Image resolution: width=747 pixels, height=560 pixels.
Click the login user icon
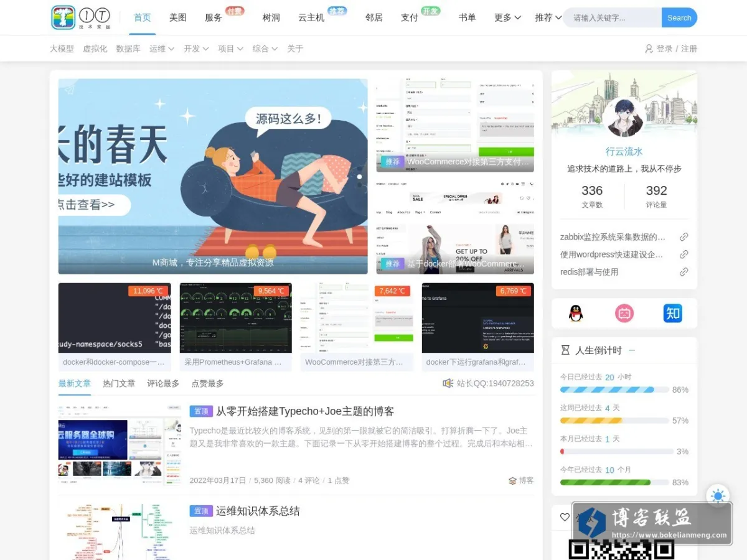(649, 49)
